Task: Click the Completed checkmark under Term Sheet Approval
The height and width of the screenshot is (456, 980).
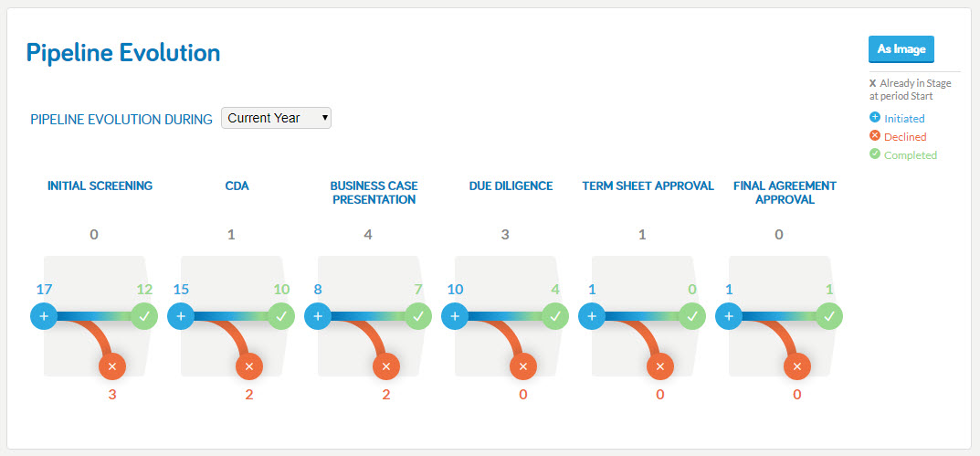Action: [692, 316]
